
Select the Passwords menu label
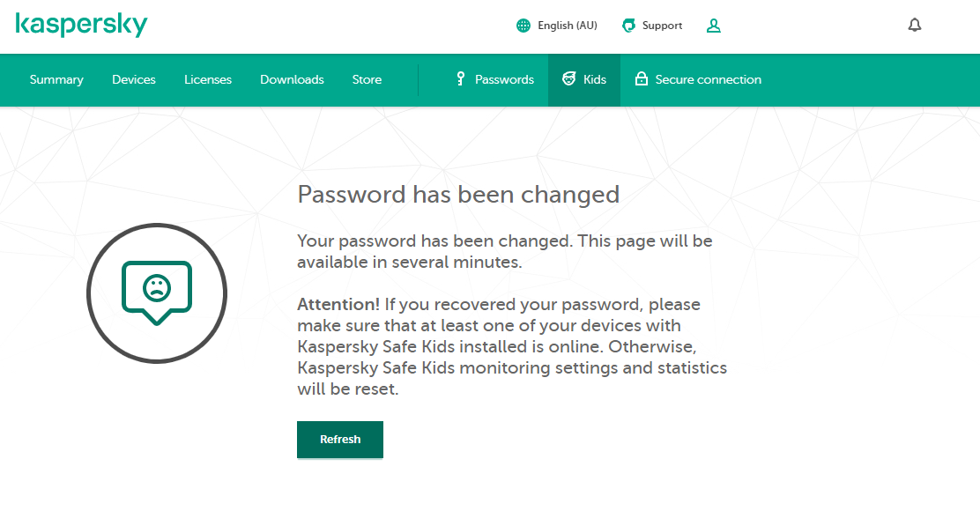tap(504, 79)
